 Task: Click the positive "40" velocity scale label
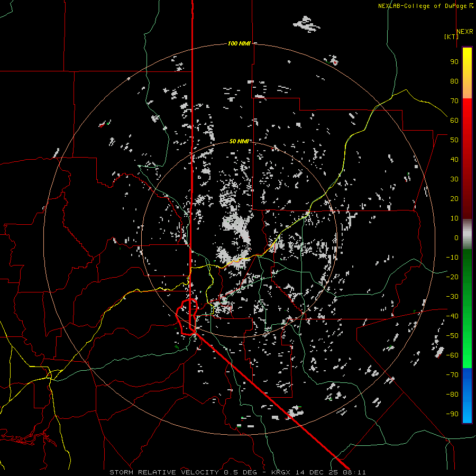(x=454, y=160)
